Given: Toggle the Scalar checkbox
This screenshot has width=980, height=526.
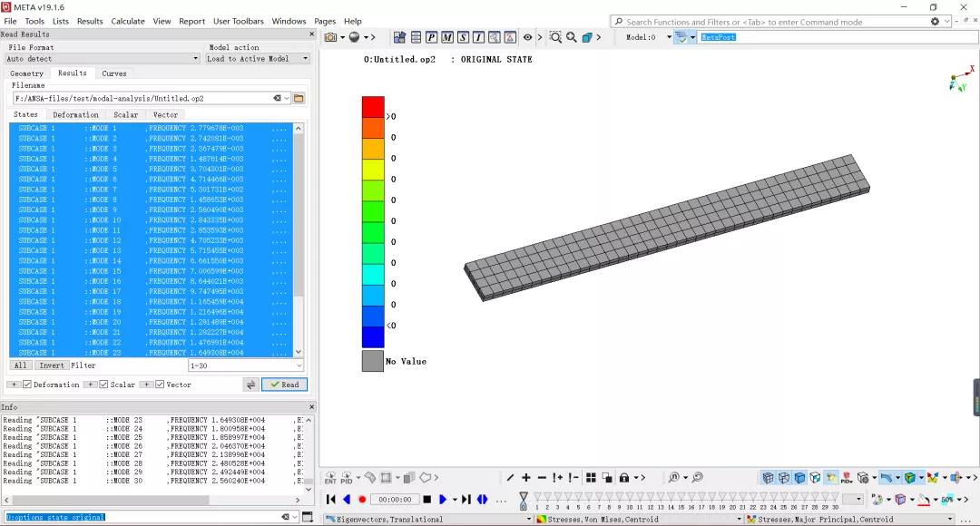Looking at the screenshot, I should click(x=103, y=385).
